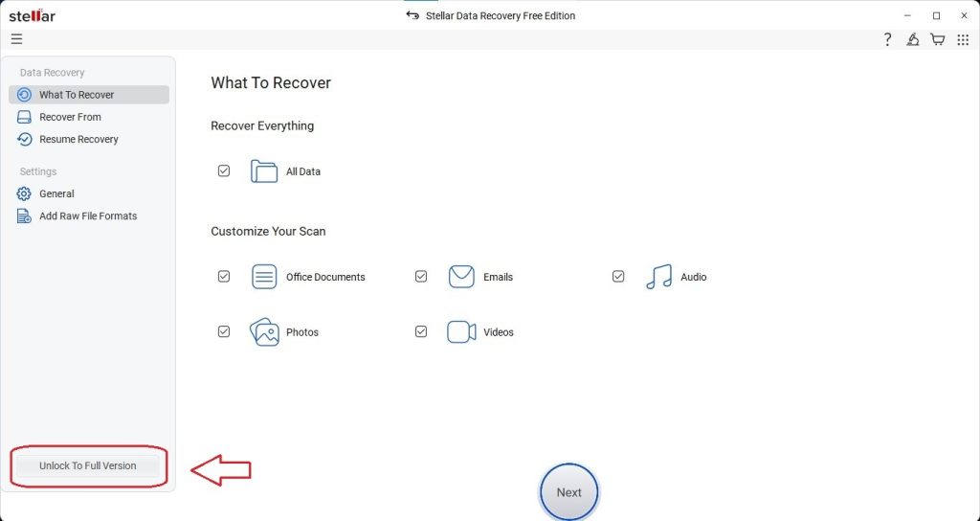Screen dimensions: 980x521
Task: Toggle the Audio checkbox
Action: (618, 276)
